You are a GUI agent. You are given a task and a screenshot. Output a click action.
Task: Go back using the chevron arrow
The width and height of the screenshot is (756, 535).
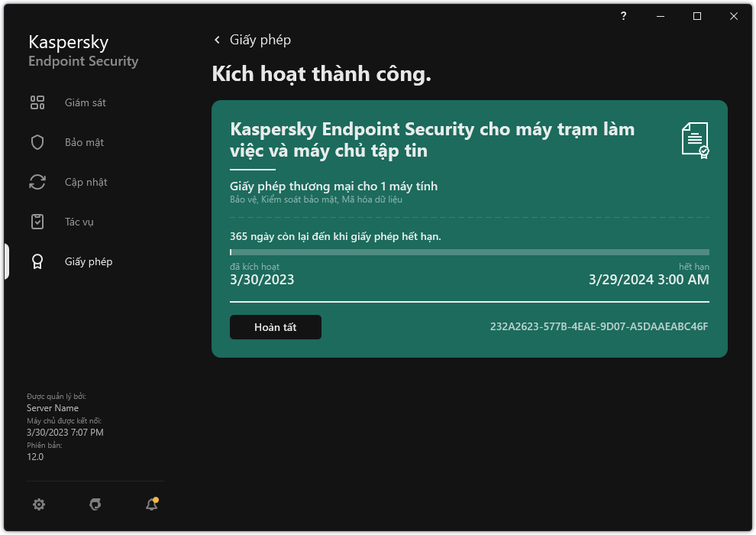pos(217,40)
